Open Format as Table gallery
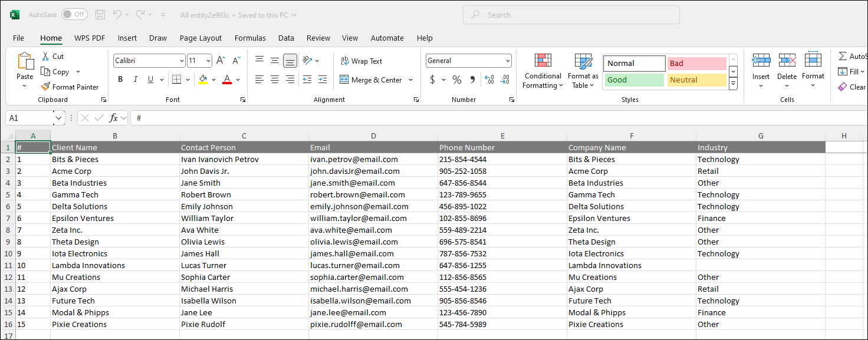Screen dimensions: 868x340 (x=583, y=71)
